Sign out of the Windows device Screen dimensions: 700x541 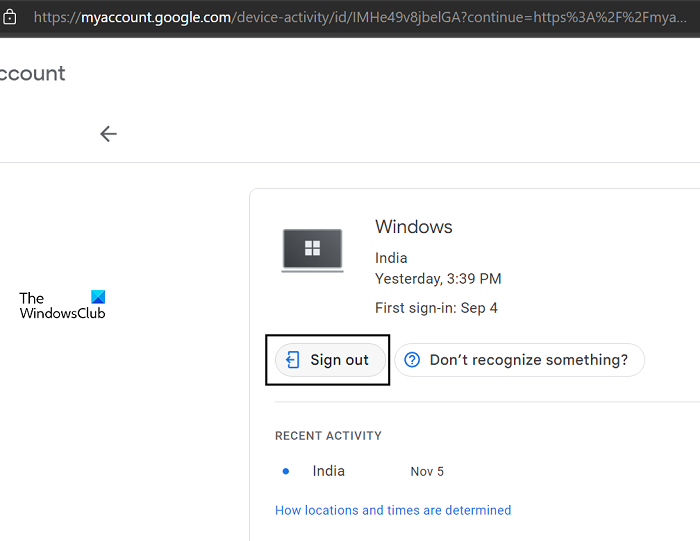coord(330,360)
